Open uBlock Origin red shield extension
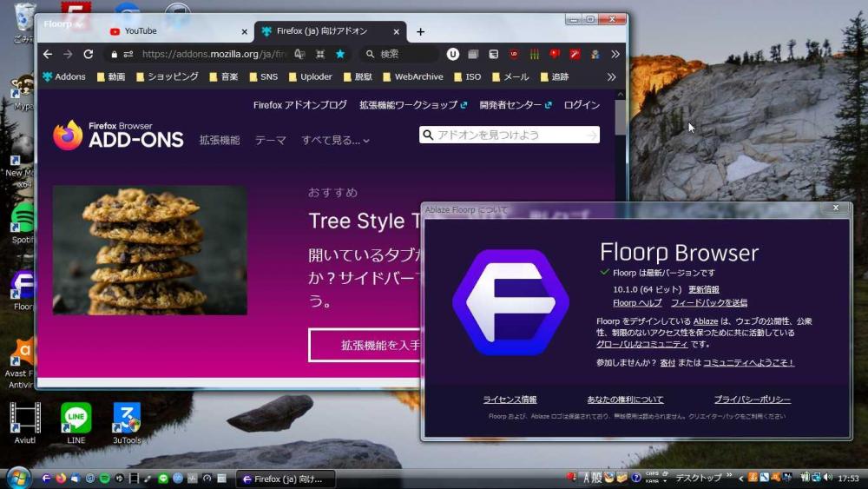This screenshot has height=489, width=868. [x=514, y=54]
